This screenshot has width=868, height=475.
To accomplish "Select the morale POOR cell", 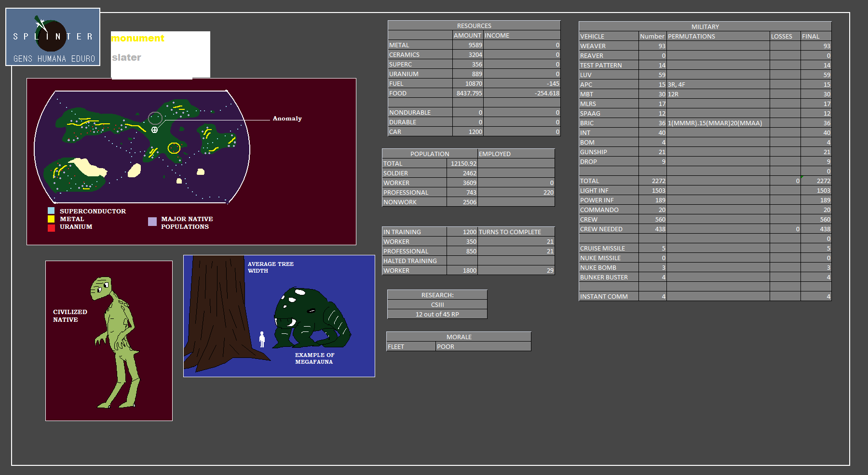I will pos(483,346).
